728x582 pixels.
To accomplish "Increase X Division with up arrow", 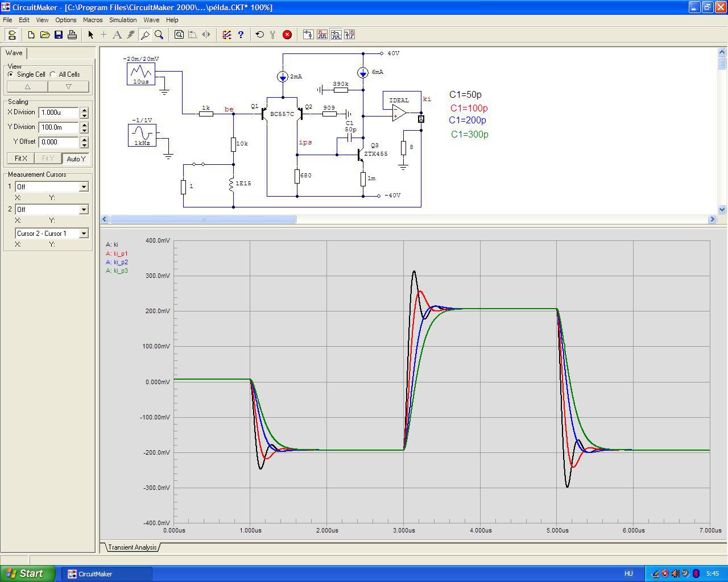I will (84, 110).
